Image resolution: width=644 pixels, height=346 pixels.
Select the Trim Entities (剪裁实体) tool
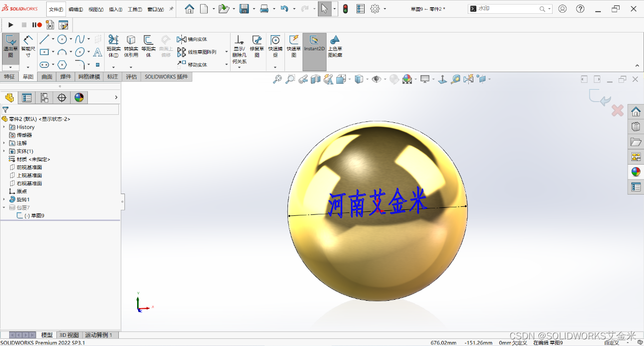pos(113,46)
